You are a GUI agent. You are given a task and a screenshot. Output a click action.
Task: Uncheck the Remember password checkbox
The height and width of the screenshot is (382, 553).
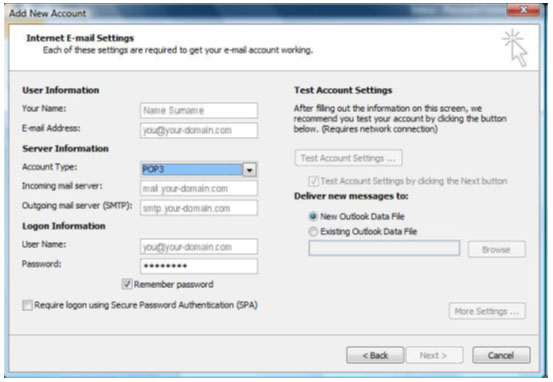[x=127, y=284]
